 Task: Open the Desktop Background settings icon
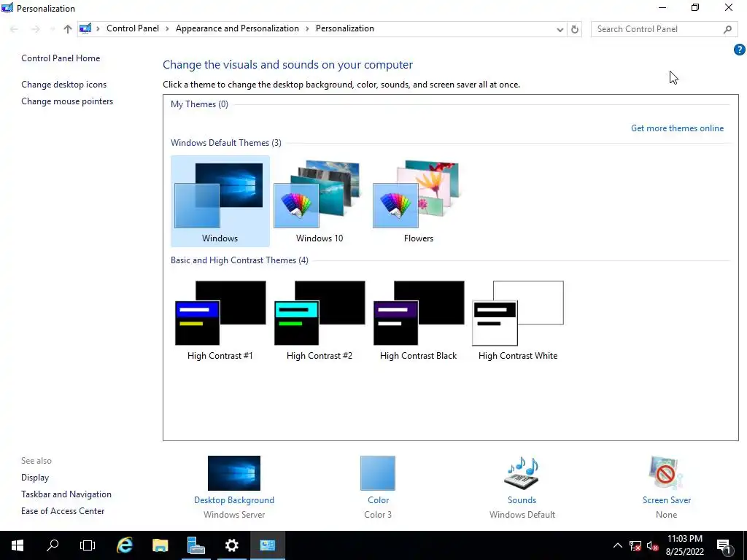(234, 472)
